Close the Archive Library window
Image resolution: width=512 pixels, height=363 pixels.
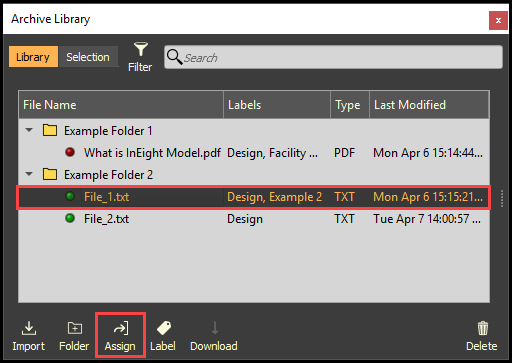pos(498,20)
